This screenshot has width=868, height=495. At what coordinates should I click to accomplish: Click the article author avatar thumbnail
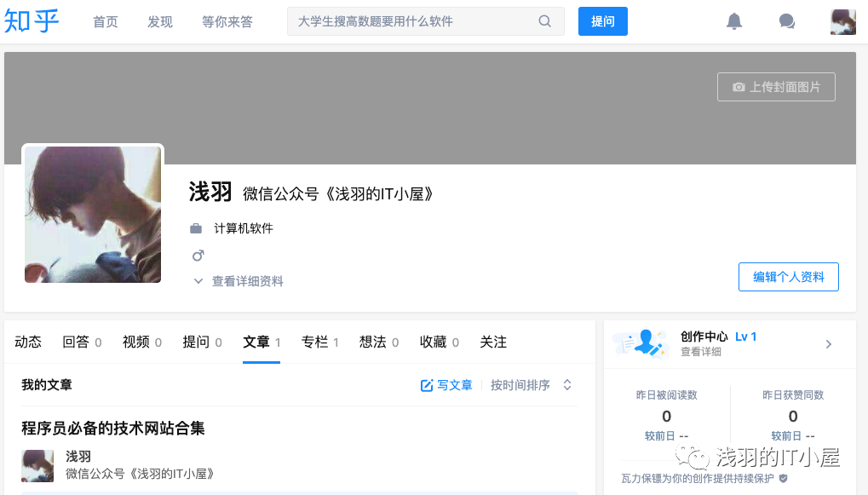pos(37,466)
